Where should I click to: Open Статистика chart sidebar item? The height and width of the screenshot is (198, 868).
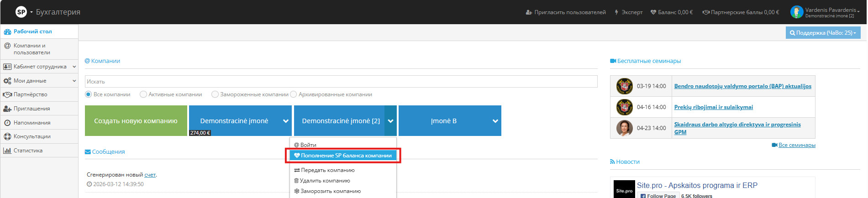point(28,151)
